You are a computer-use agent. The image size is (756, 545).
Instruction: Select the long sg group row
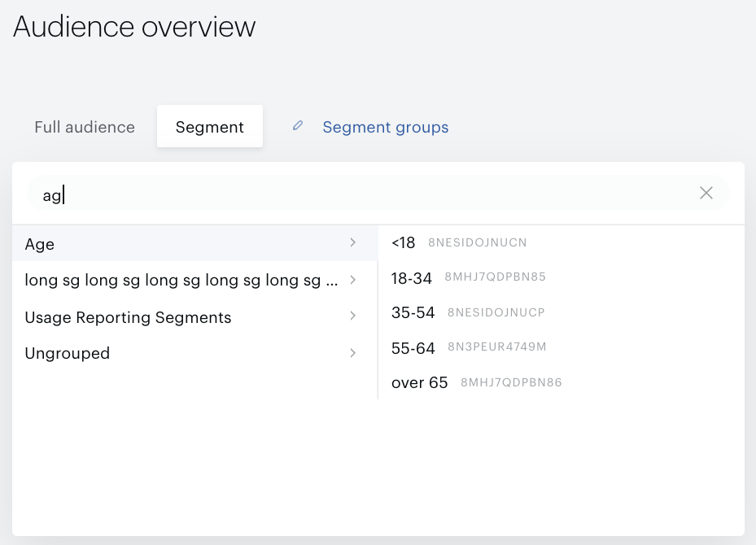[x=194, y=280]
